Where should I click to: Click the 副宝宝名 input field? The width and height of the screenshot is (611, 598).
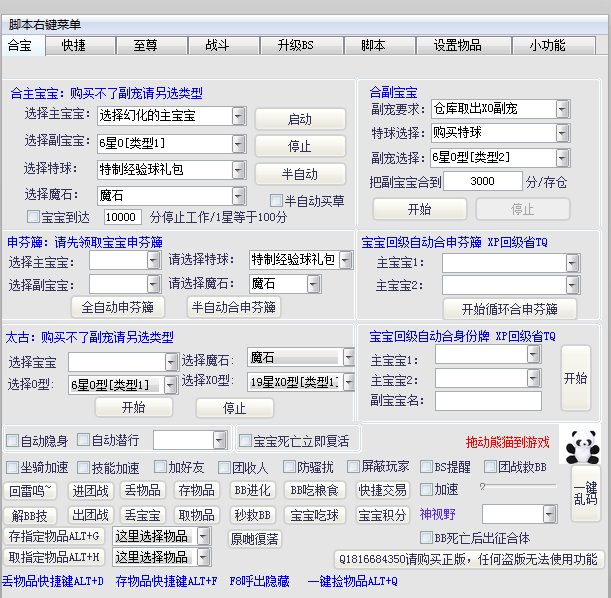488,400
